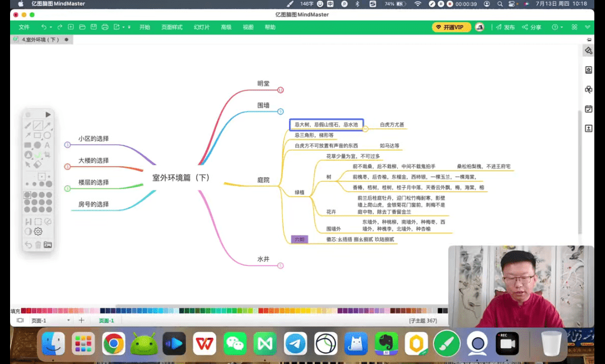605x364 pixels.
Task: Click the 分享 share button
Action: (532, 27)
